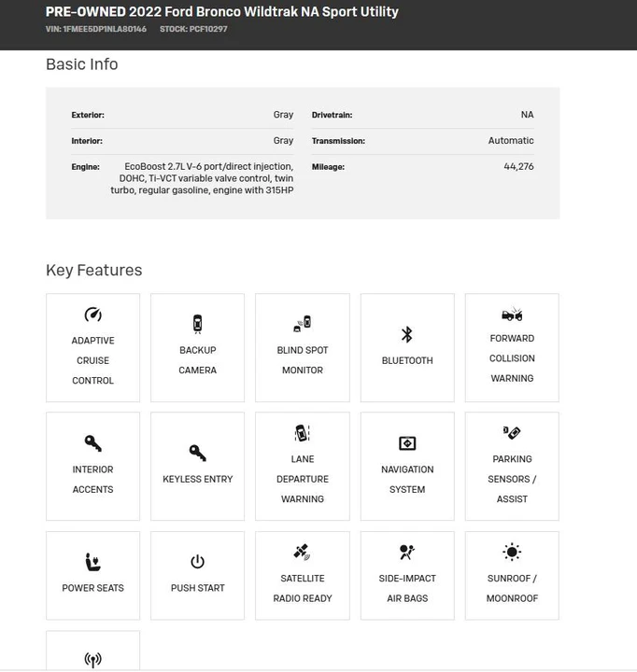Click the Adaptive Cruise Control speedometer icon

coord(92,315)
